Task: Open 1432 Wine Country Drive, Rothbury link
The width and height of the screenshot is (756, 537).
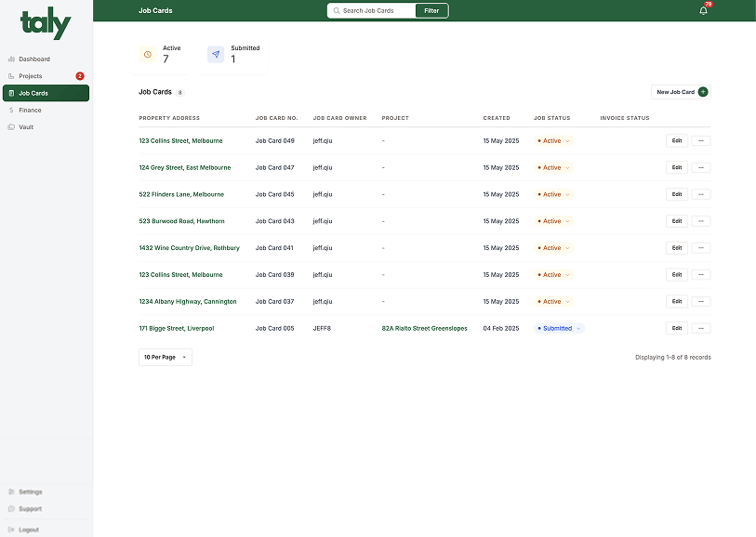Action: (x=189, y=247)
